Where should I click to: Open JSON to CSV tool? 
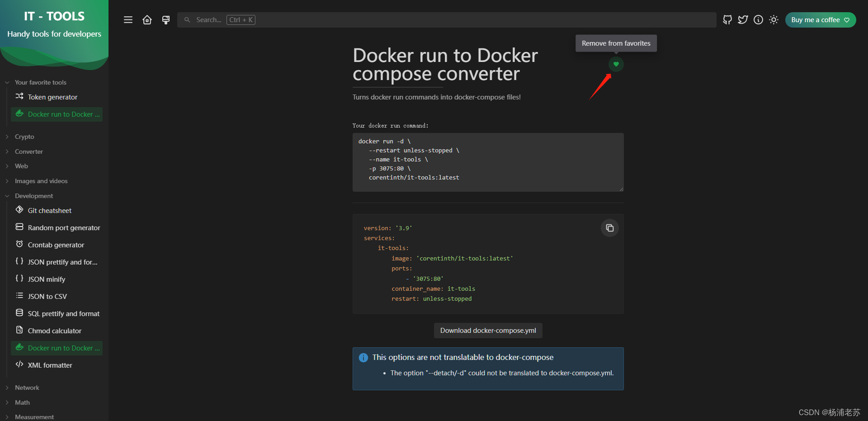click(x=57, y=297)
